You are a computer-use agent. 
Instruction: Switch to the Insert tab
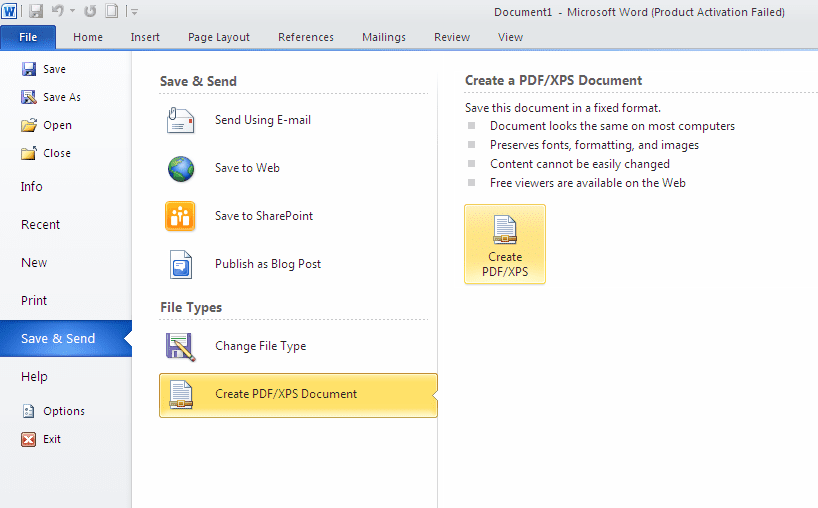(145, 37)
